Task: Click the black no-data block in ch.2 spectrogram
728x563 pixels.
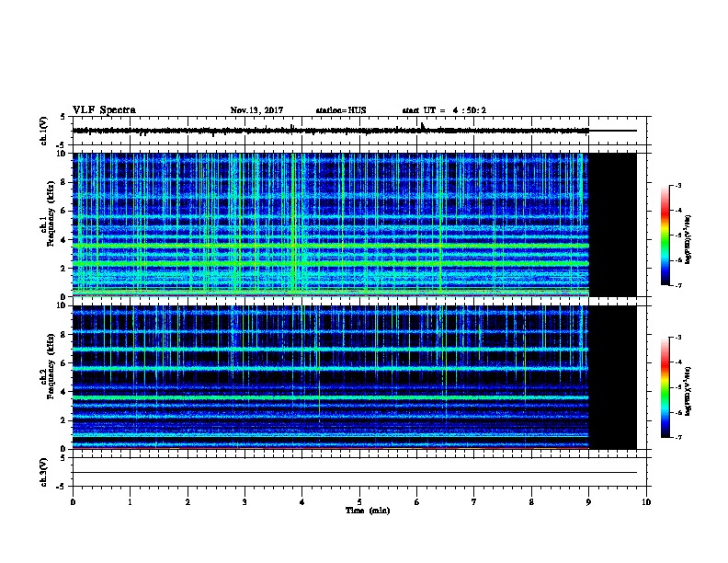Action: pyautogui.click(x=613, y=377)
